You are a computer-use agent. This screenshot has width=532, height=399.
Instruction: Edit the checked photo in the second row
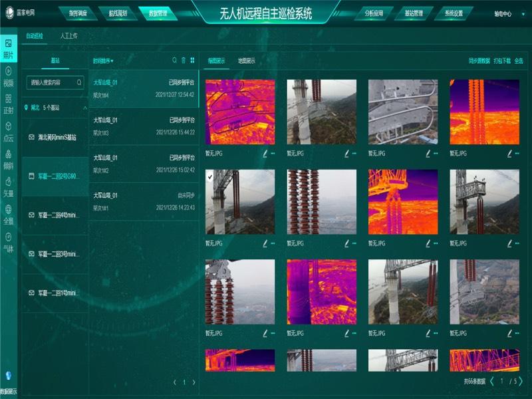click(x=265, y=243)
